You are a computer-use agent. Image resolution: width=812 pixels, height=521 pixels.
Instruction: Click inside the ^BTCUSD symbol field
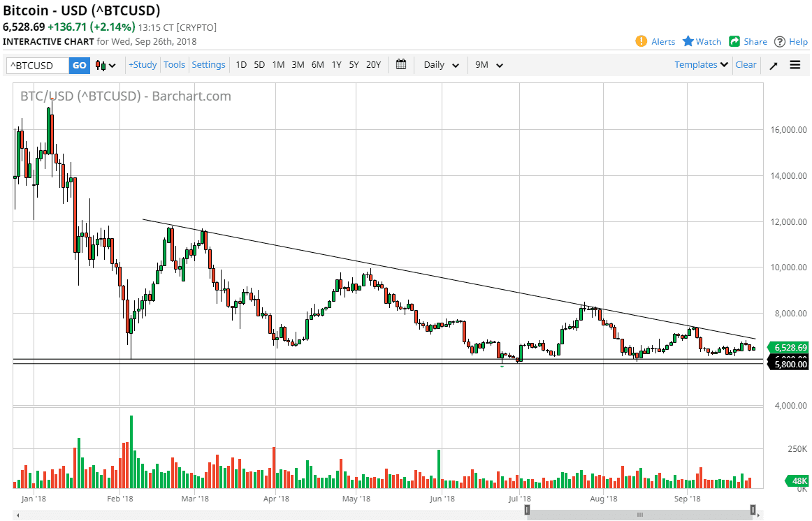[36, 64]
